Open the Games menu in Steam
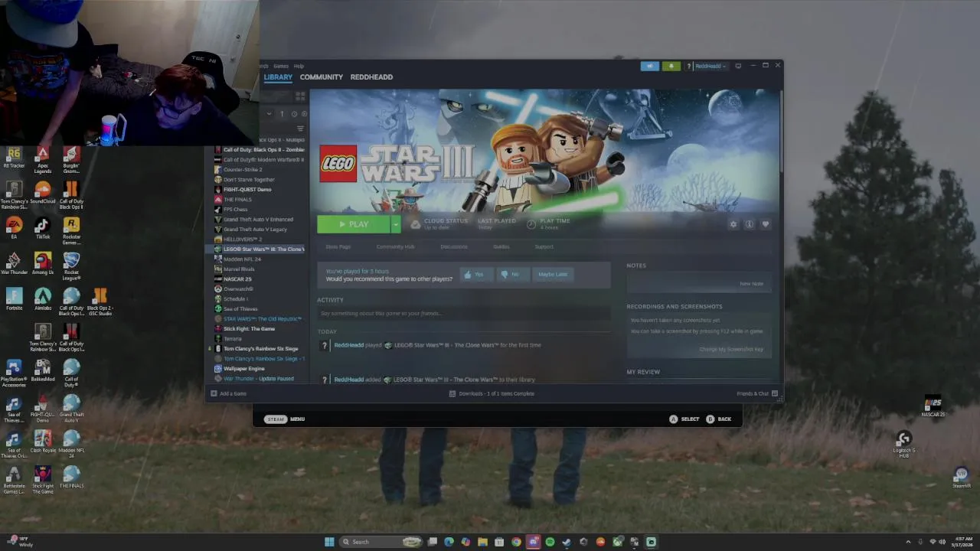 pyautogui.click(x=281, y=66)
